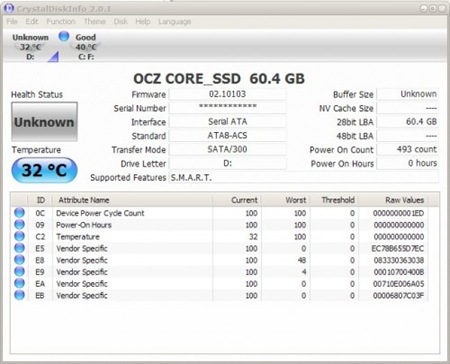Screen dimensions: 450x364
Task: Click the CrystalDiskInfo title bar icon
Action: point(9,8)
